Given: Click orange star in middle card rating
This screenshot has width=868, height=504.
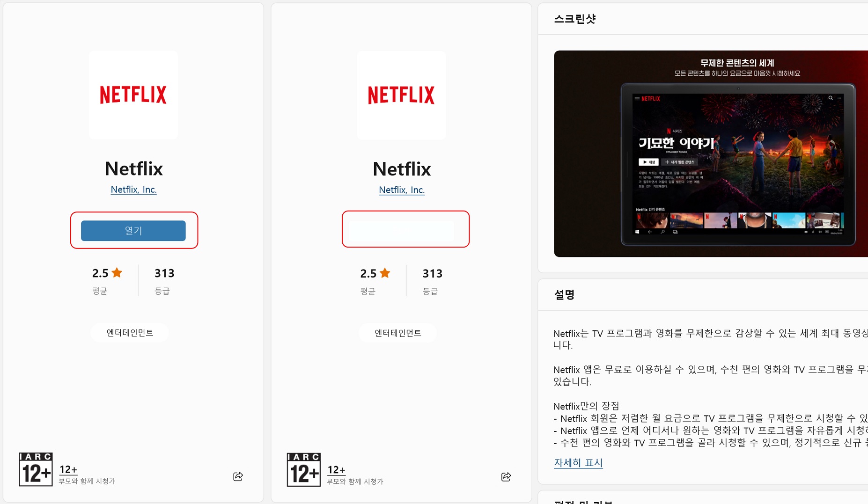Looking at the screenshot, I should [x=385, y=273].
